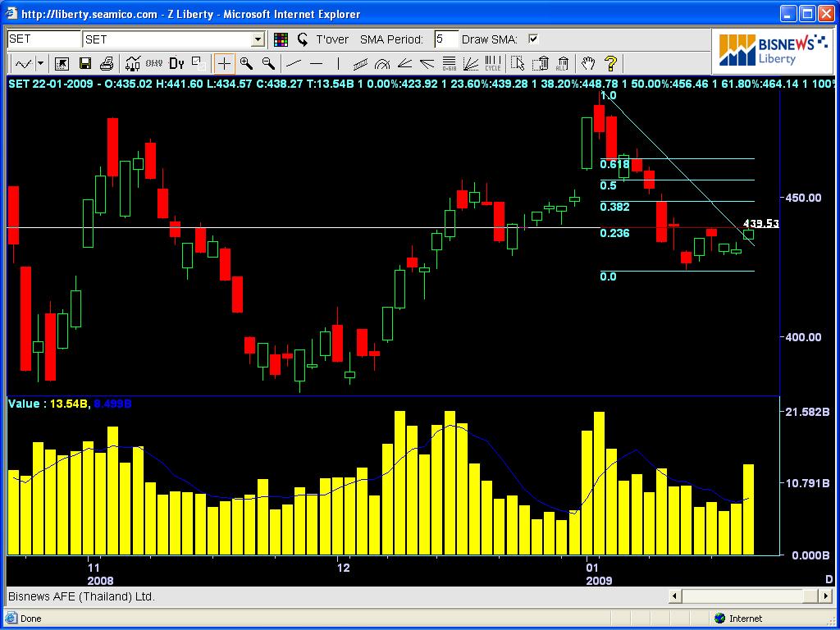Image resolution: width=840 pixels, height=630 pixels.
Task: Select the vertical line tool
Action: 338,64
